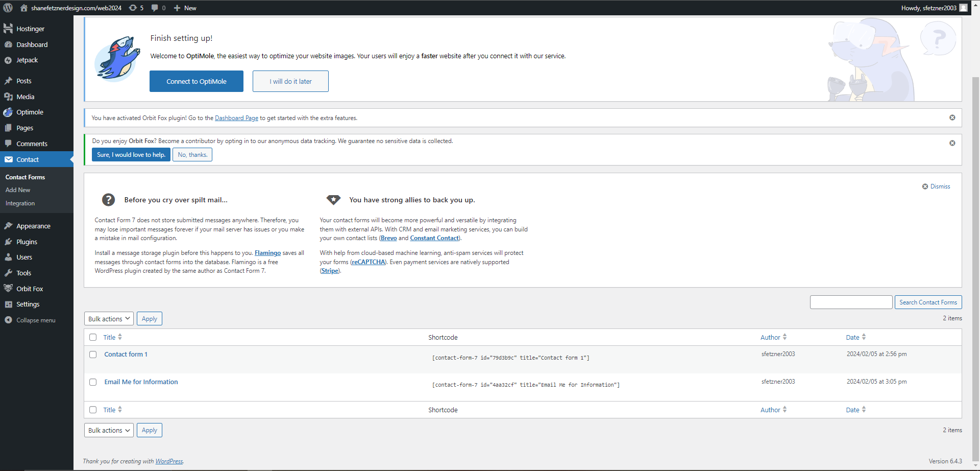Click the contact forms search field

click(x=851, y=302)
